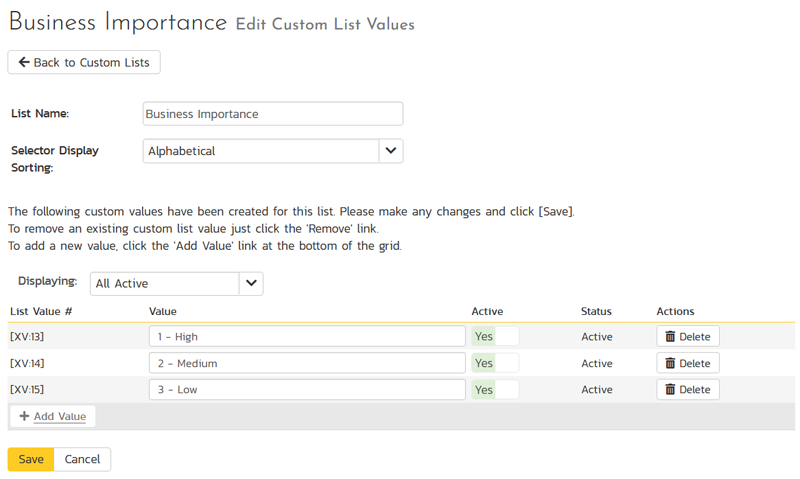Viewport: 800px width, 479px height.
Task: Edit the '1 - High' value field
Action: point(306,337)
